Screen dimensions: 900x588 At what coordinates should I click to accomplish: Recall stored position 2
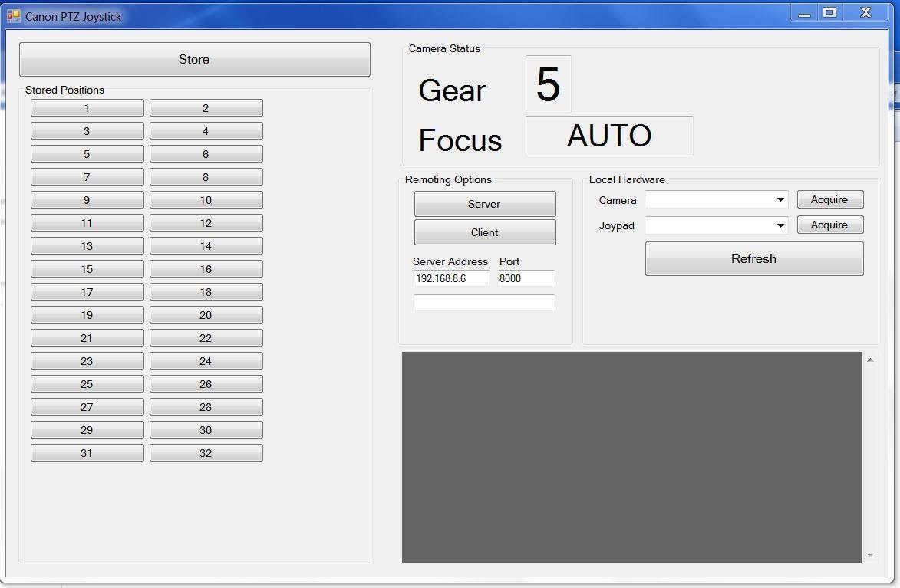tap(206, 108)
